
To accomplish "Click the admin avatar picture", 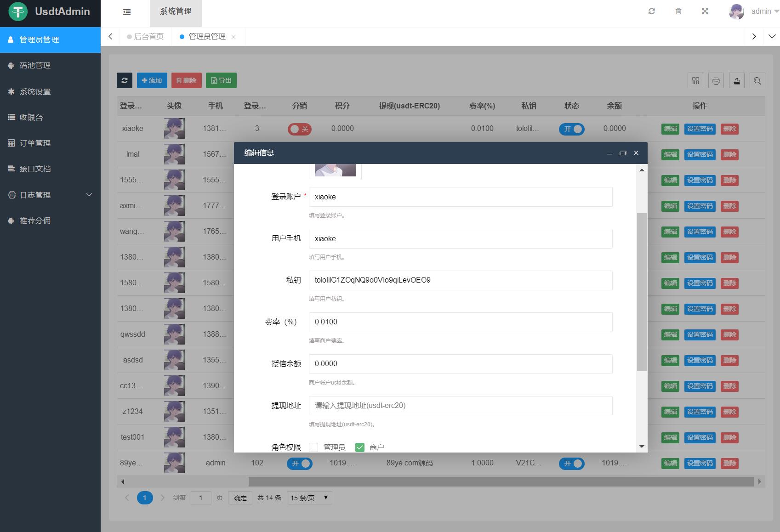I will coord(736,11).
